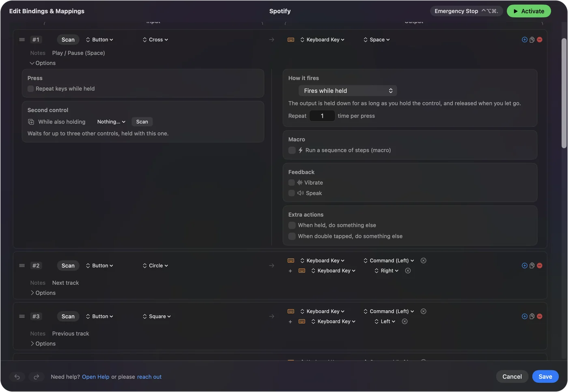
Task: Check When double tapped, do something else
Action: tap(292, 236)
